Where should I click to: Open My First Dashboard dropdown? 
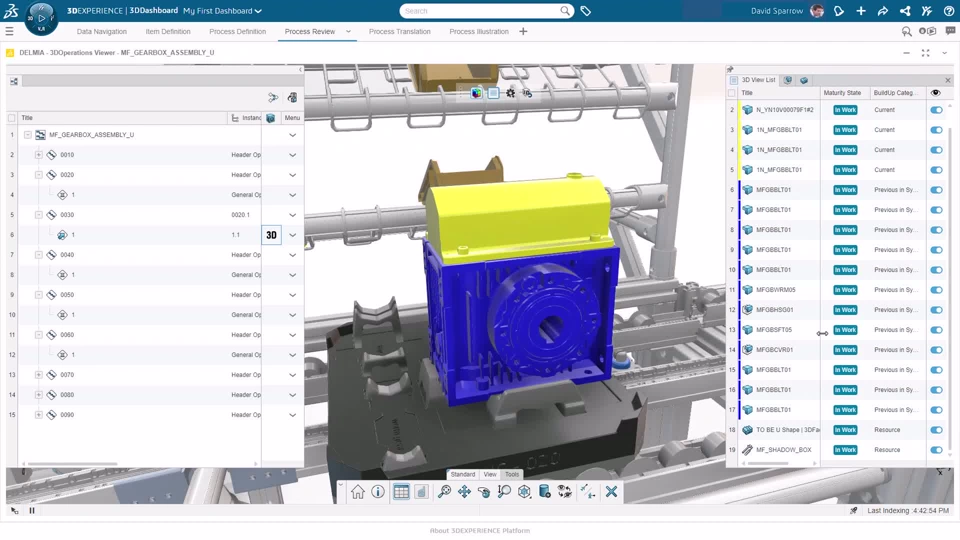222,11
